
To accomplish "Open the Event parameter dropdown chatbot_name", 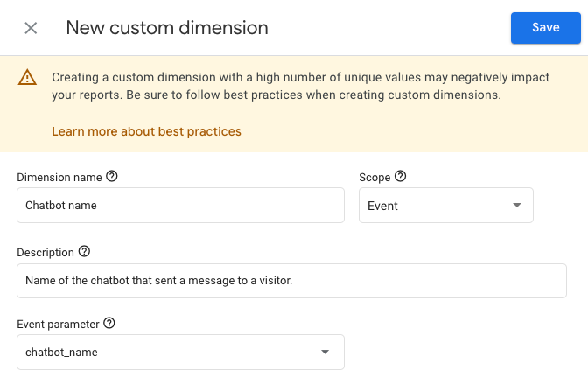I will point(180,352).
